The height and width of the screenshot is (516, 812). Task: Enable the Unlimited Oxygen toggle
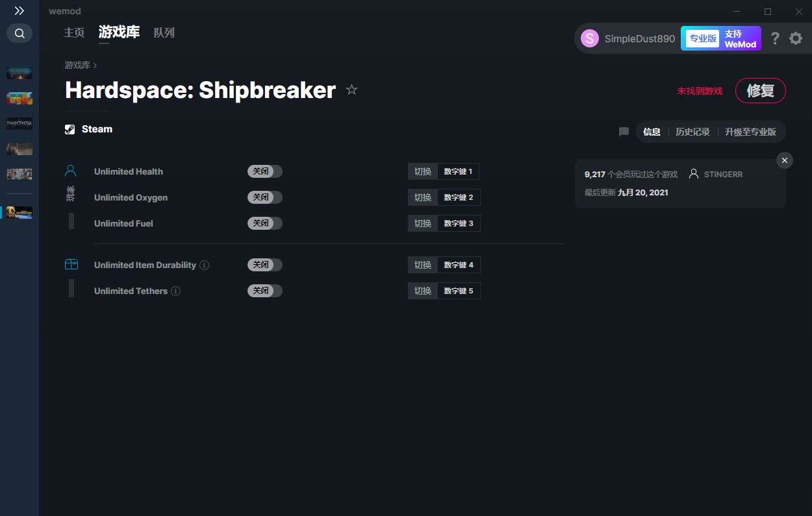click(265, 197)
